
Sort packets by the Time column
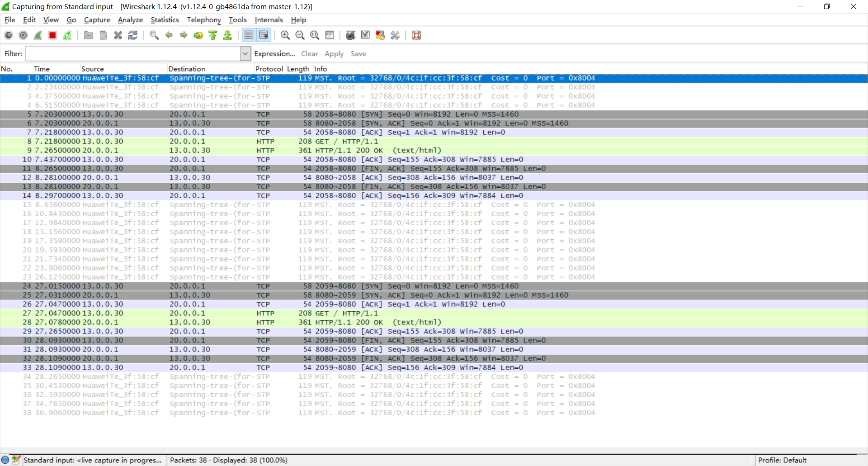tap(57, 69)
